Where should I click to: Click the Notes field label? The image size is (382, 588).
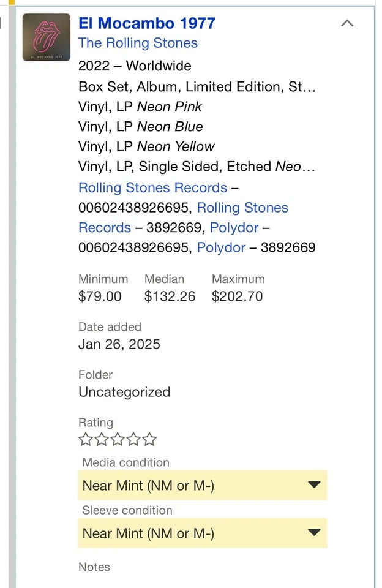pos(94,567)
